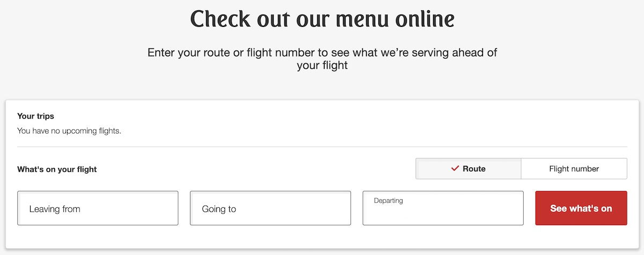The image size is (644, 255).
Task: Click the Your trips heading
Action: coord(35,116)
